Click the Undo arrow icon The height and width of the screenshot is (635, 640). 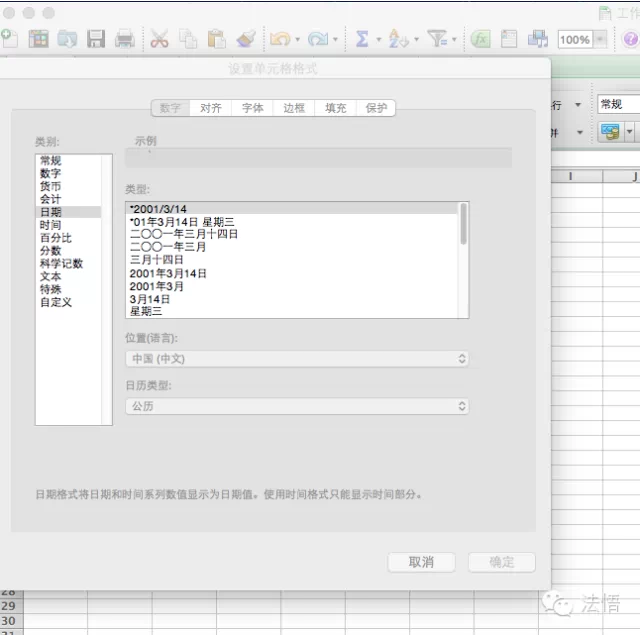[280, 39]
